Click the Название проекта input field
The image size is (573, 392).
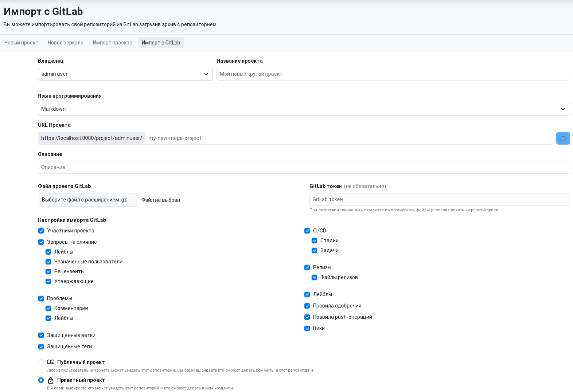[x=393, y=74]
